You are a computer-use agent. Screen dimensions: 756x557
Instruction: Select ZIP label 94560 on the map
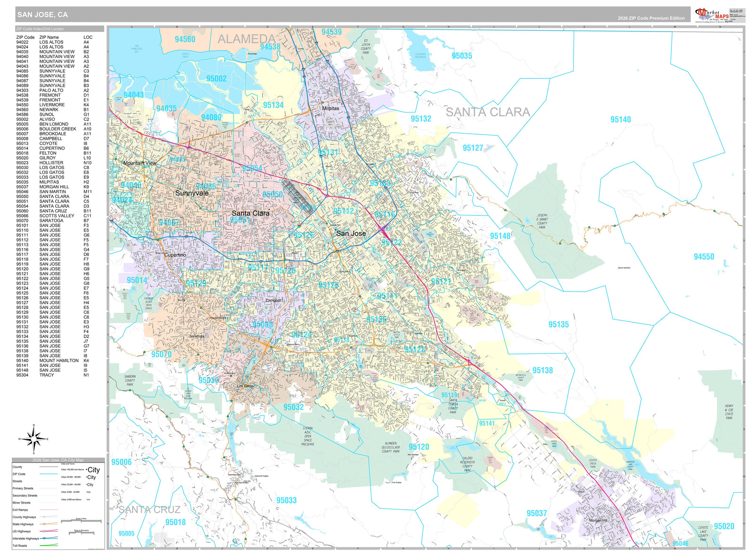[x=185, y=39]
